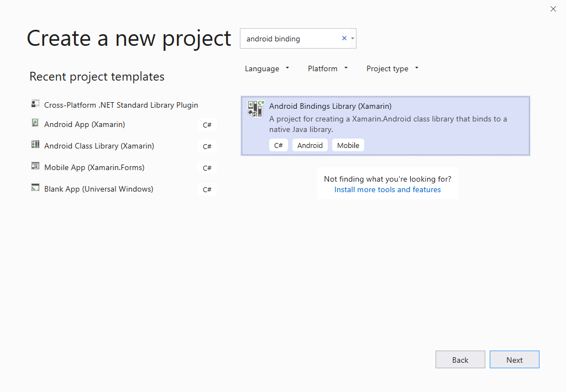Viewport: 566px width, 392px height.
Task: Open the Platform filter dropdown
Action: 328,68
